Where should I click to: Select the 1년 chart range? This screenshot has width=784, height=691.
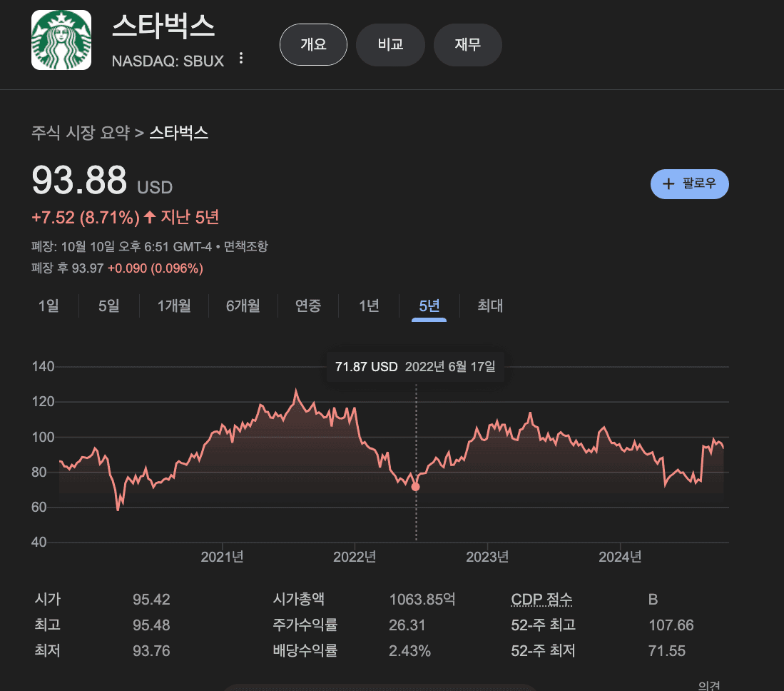click(x=369, y=306)
